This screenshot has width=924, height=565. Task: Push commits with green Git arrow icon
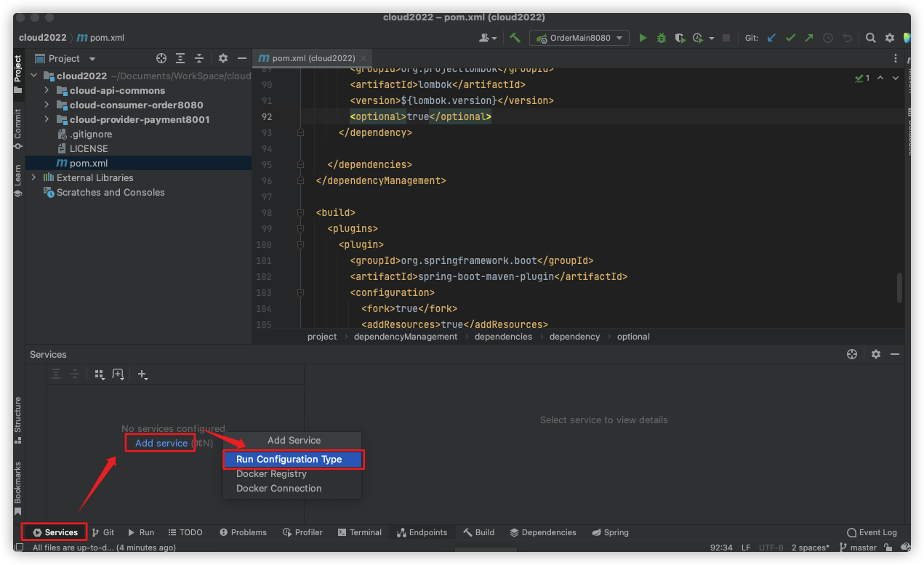(x=808, y=38)
